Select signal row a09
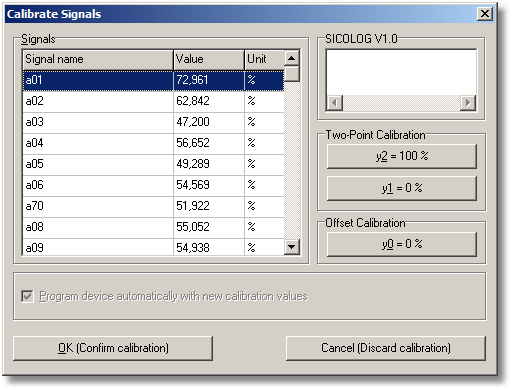The width and height of the screenshot is (512, 390). click(x=153, y=247)
